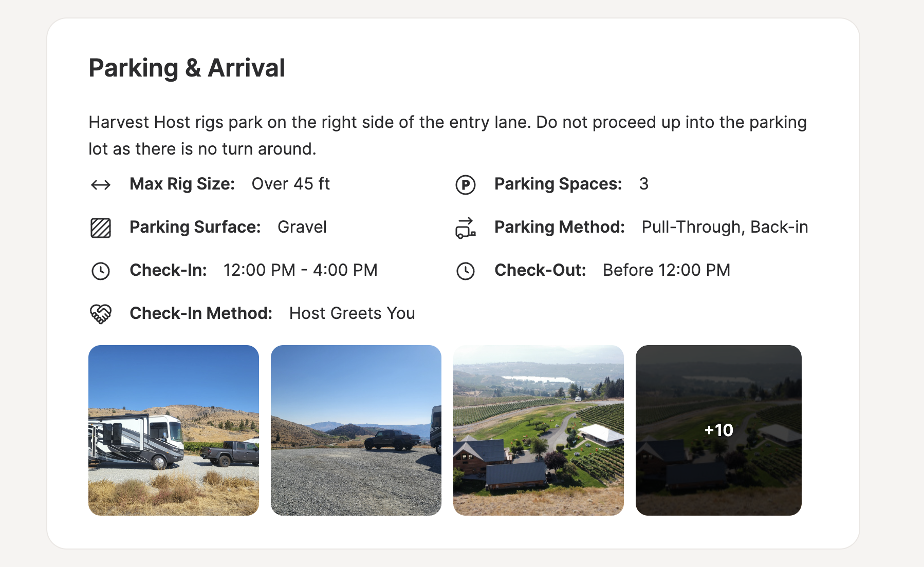Click the Pull-Through, Back-in value
This screenshot has width=924, height=567.
click(725, 227)
